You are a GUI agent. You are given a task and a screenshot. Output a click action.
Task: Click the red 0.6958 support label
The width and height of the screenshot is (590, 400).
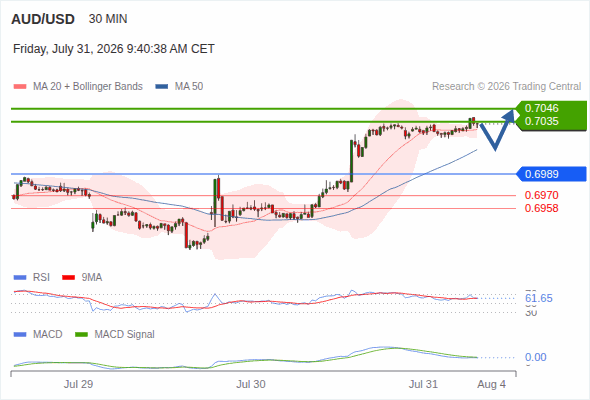click(x=541, y=208)
